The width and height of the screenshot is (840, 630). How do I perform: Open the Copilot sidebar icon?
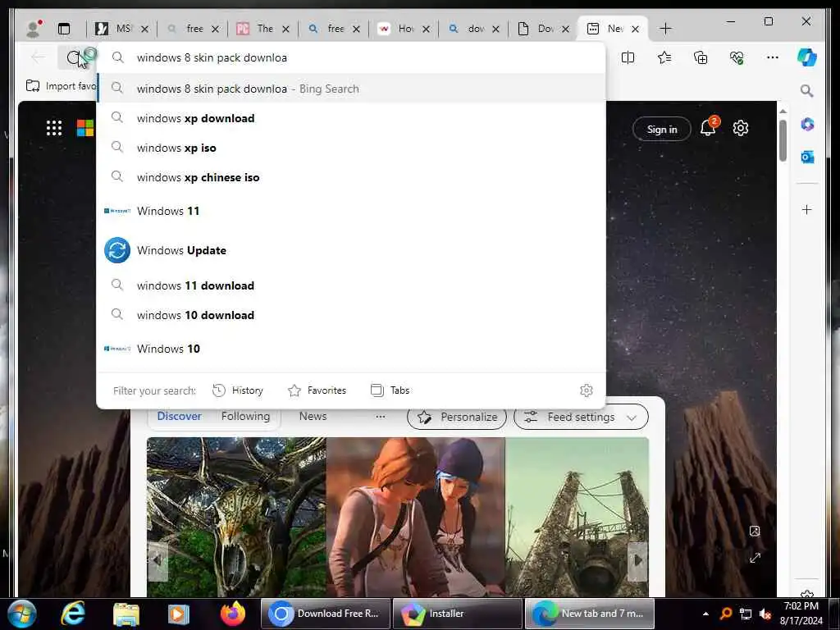[x=807, y=57]
